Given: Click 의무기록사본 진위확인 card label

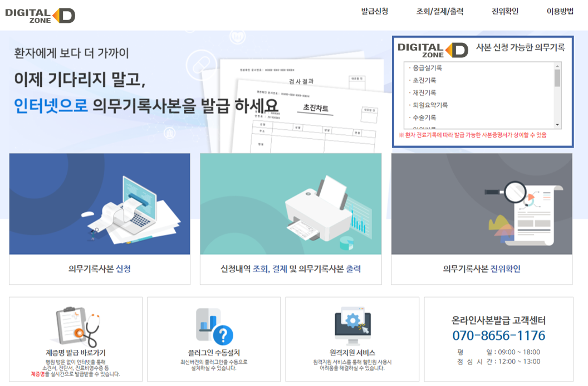Looking at the screenshot, I should (x=482, y=269).
